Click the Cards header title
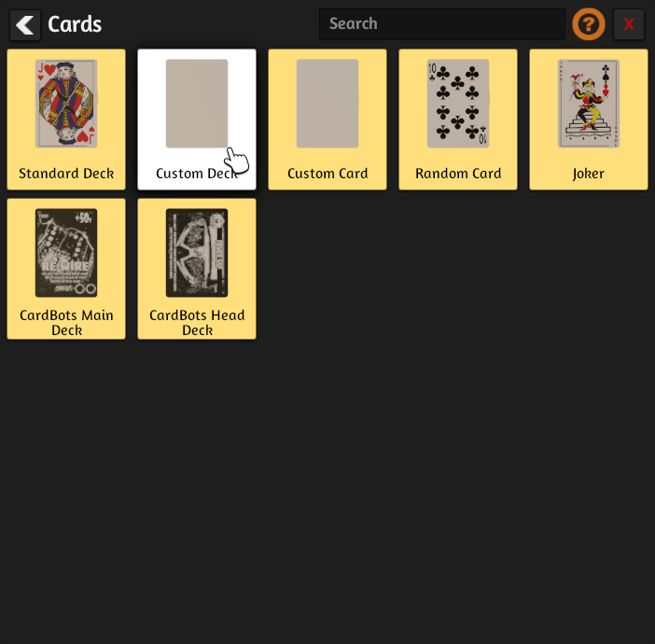655x644 pixels. [x=75, y=24]
